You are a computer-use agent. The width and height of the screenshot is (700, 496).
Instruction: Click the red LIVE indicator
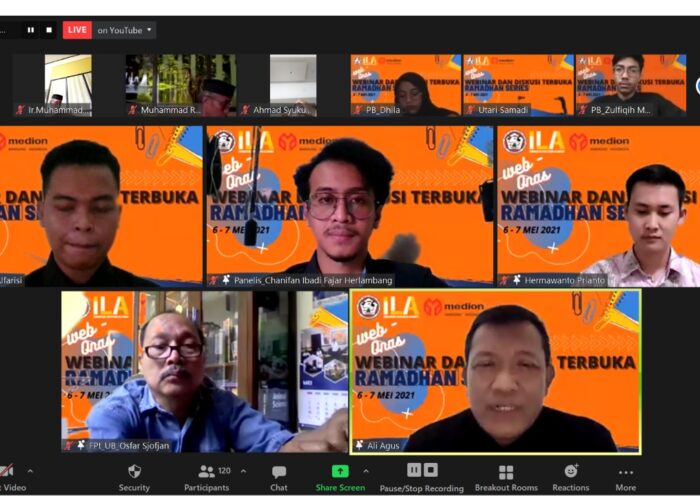coord(77,30)
